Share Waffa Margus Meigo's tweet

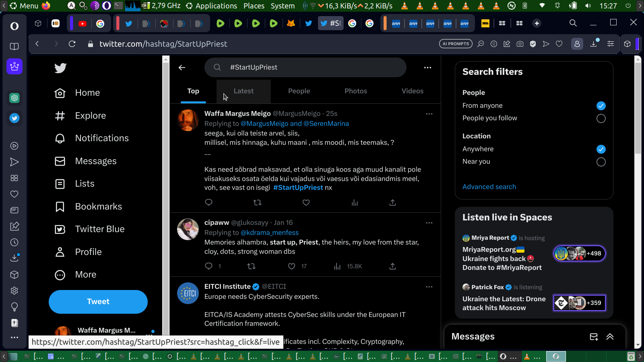(393, 202)
